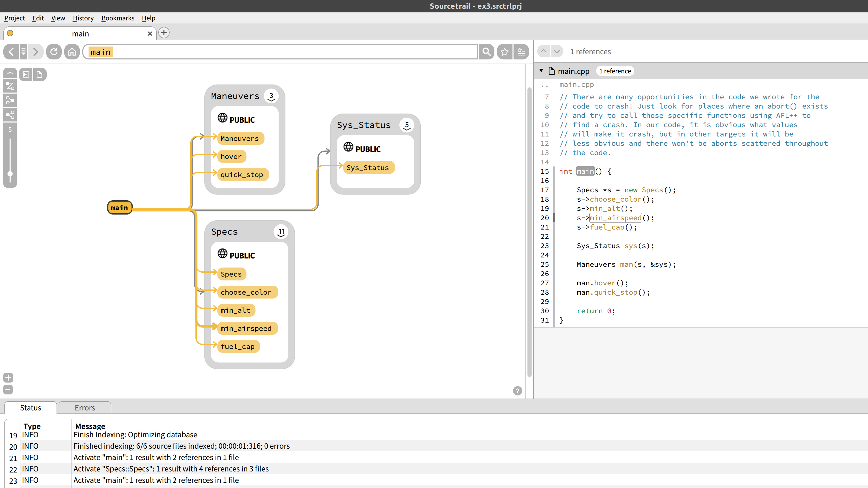Select the custom trail graph icon
This screenshot has height=488, width=868.
click(10, 86)
